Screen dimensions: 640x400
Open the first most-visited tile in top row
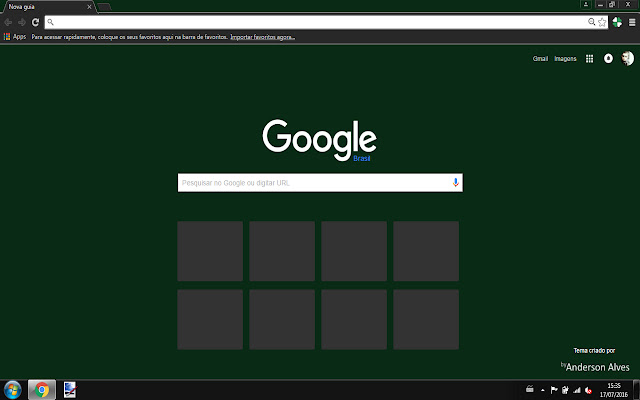coord(210,251)
